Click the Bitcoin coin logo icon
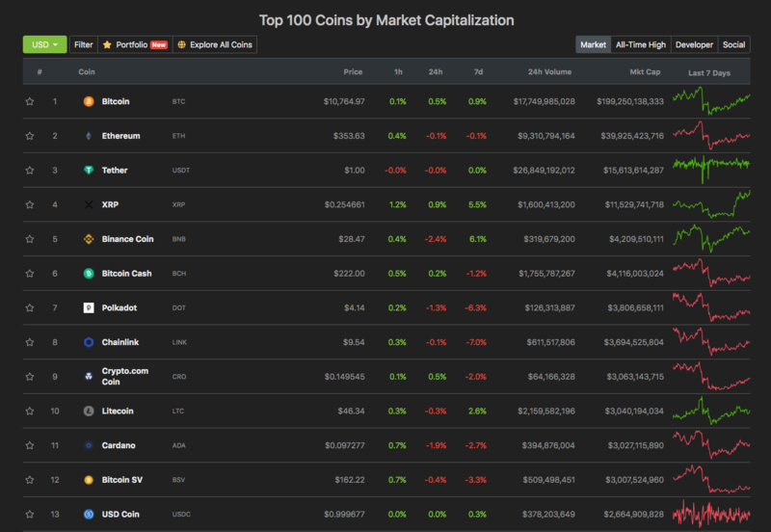Screen dimensions: 771x532 click(89, 101)
